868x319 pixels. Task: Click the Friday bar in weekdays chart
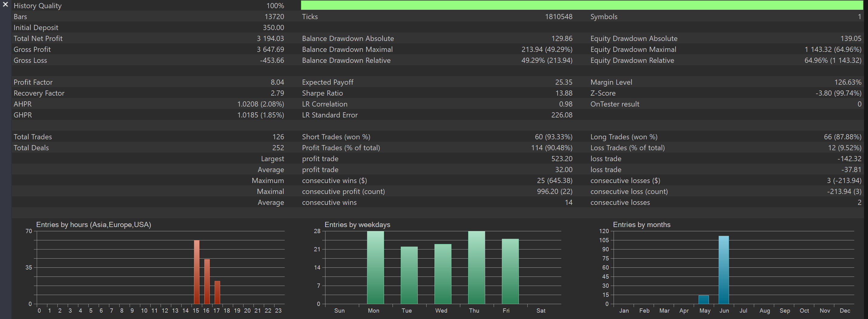(510, 272)
